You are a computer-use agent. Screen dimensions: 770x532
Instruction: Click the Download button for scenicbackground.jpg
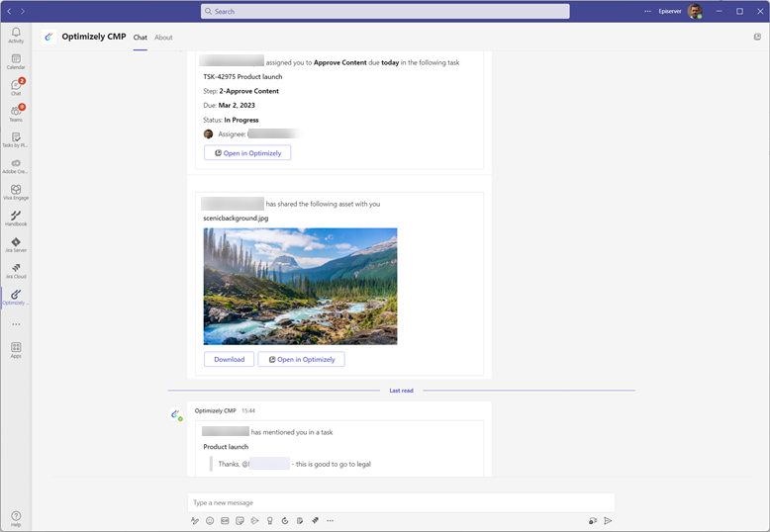[229, 359]
